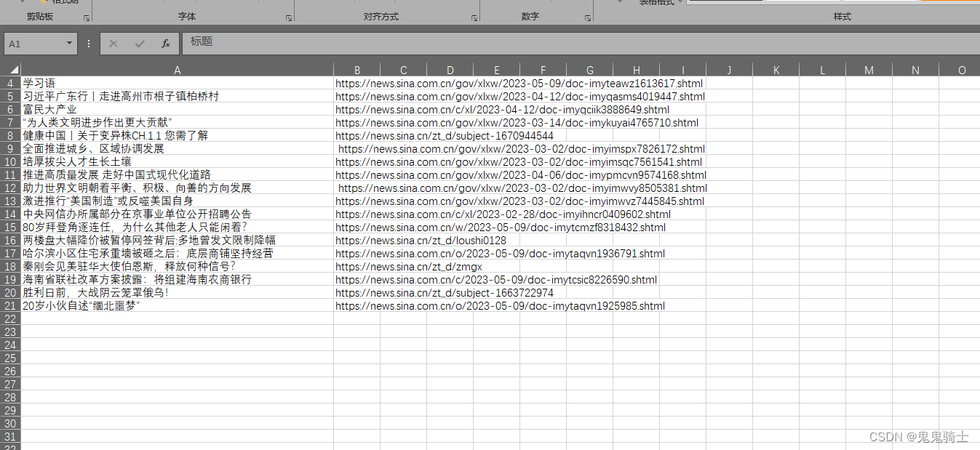The width and height of the screenshot is (980, 450).
Task: Select cell 推进高质量发展 走好中国式现代化道路
Action: click(x=178, y=174)
